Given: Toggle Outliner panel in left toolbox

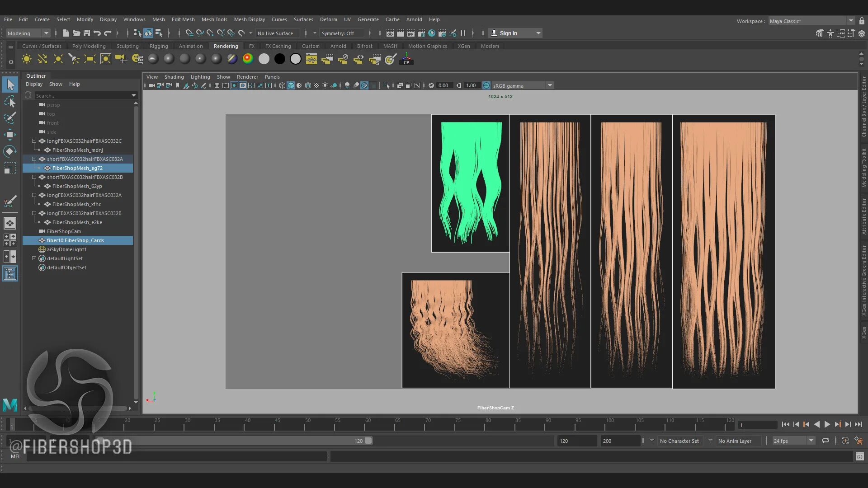Looking at the screenshot, I should (9, 273).
